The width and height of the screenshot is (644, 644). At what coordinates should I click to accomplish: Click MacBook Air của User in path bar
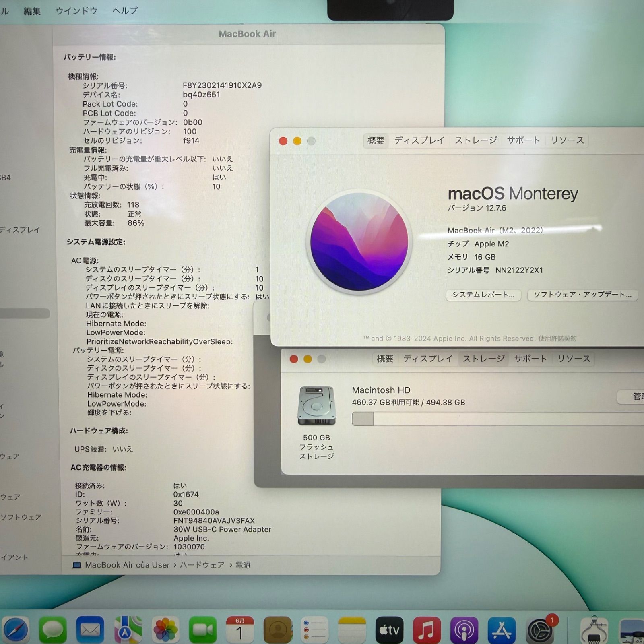click(x=127, y=565)
